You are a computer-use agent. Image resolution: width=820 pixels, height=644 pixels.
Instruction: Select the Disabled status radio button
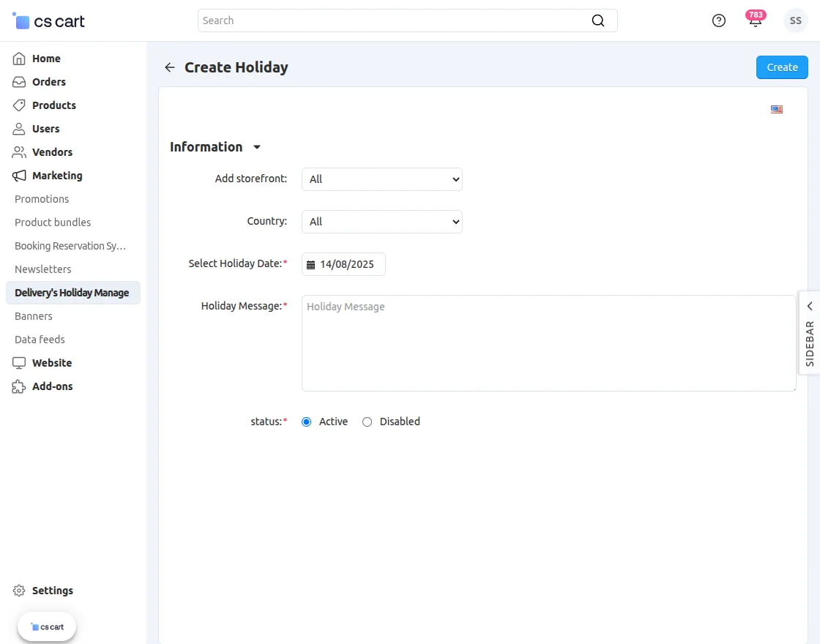[368, 422]
